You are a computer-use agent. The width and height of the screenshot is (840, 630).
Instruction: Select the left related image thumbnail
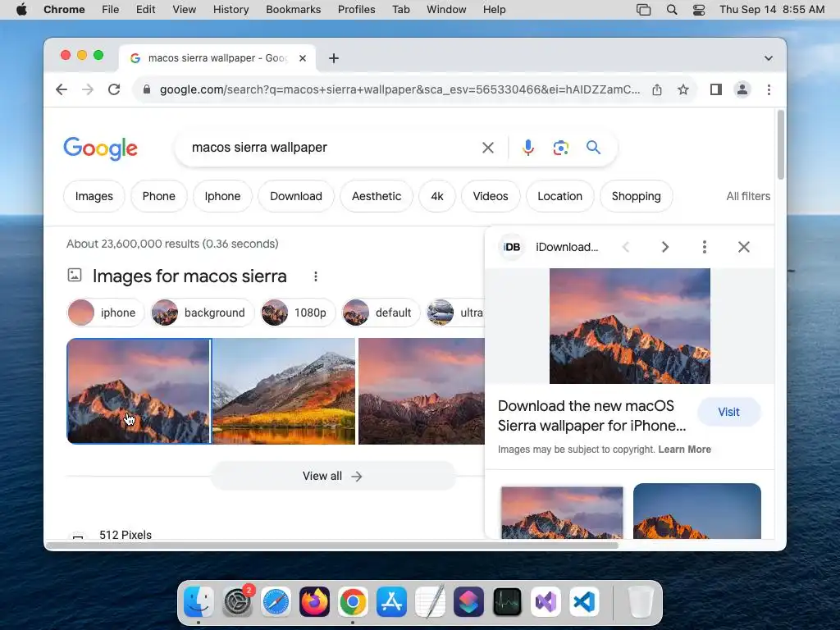click(562, 512)
